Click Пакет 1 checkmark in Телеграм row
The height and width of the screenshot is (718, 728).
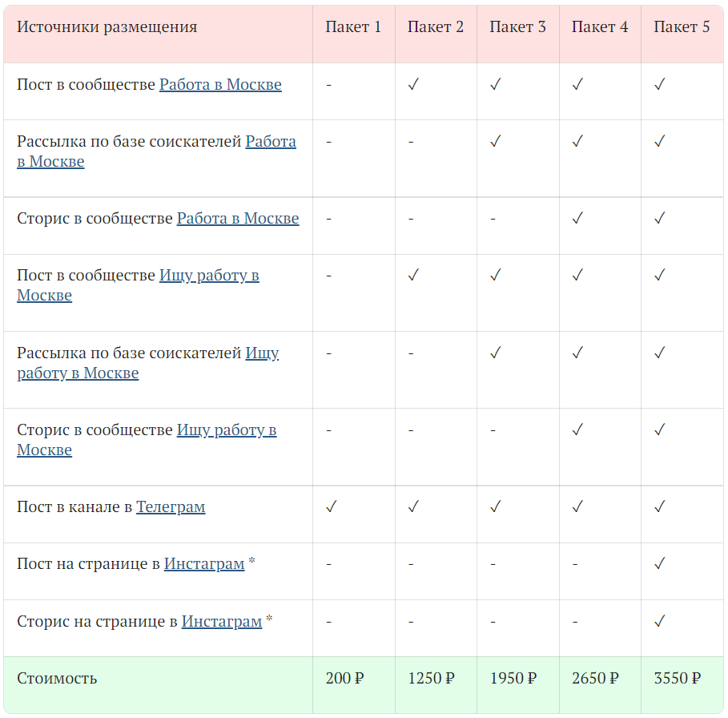(x=332, y=506)
